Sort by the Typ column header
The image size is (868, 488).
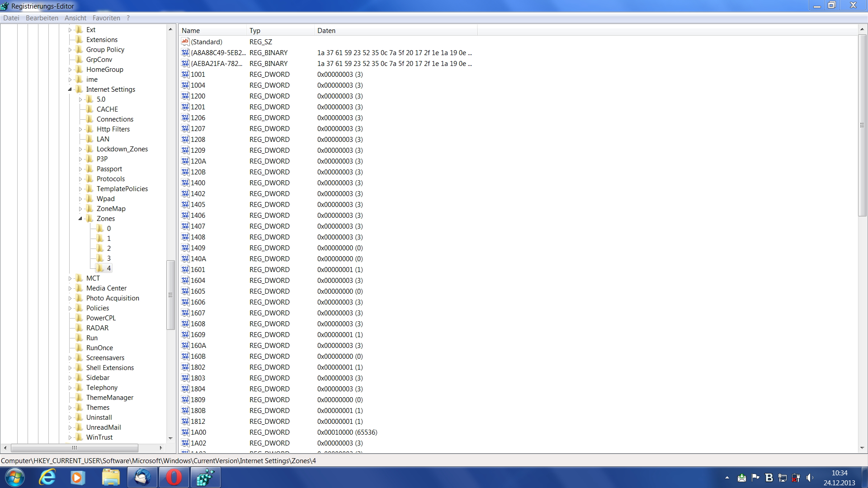[x=280, y=30]
